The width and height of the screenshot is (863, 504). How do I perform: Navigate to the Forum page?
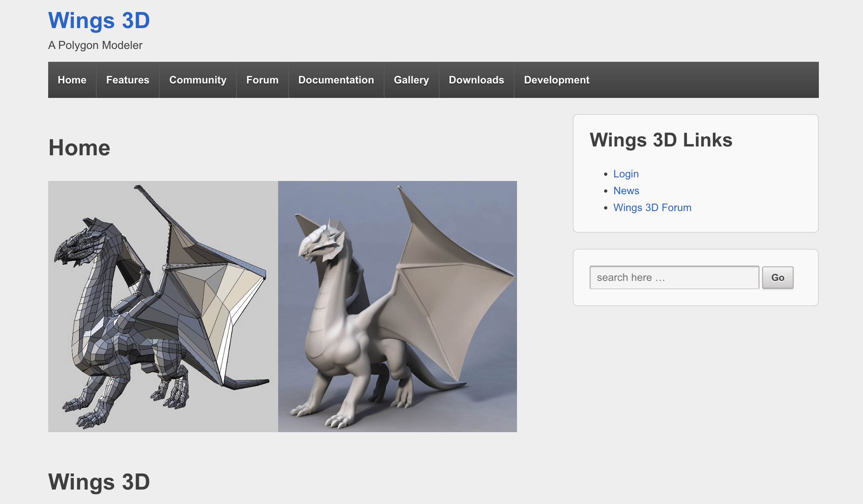262,80
